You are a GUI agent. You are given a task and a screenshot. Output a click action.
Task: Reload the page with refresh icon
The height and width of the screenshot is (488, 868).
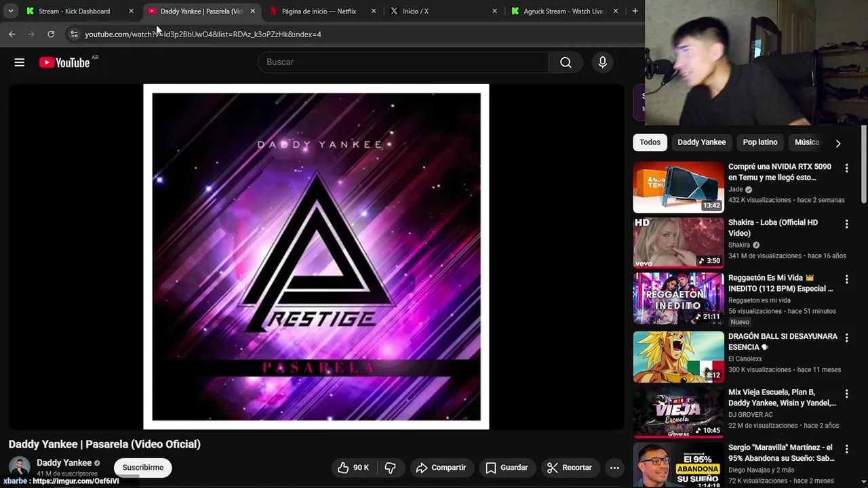51,34
